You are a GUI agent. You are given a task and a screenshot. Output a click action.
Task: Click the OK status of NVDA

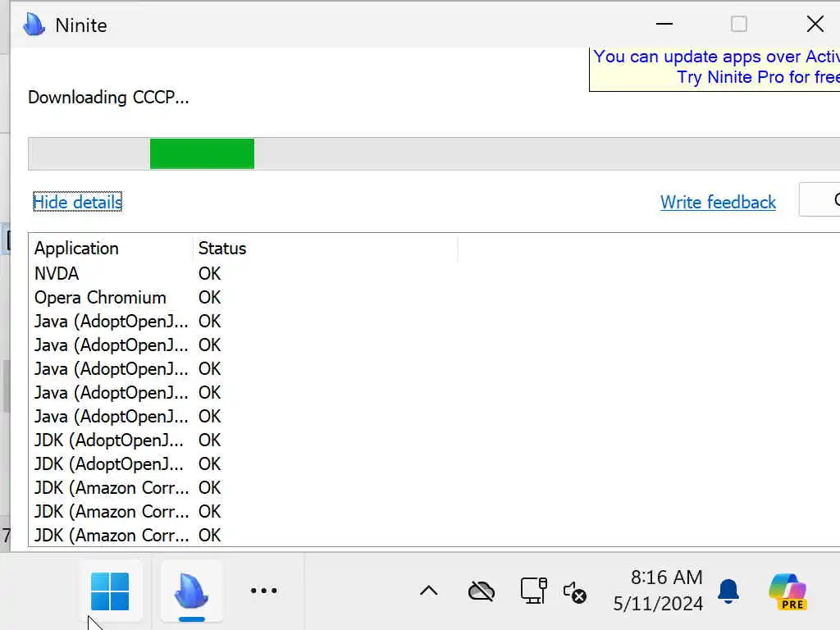[209, 274]
